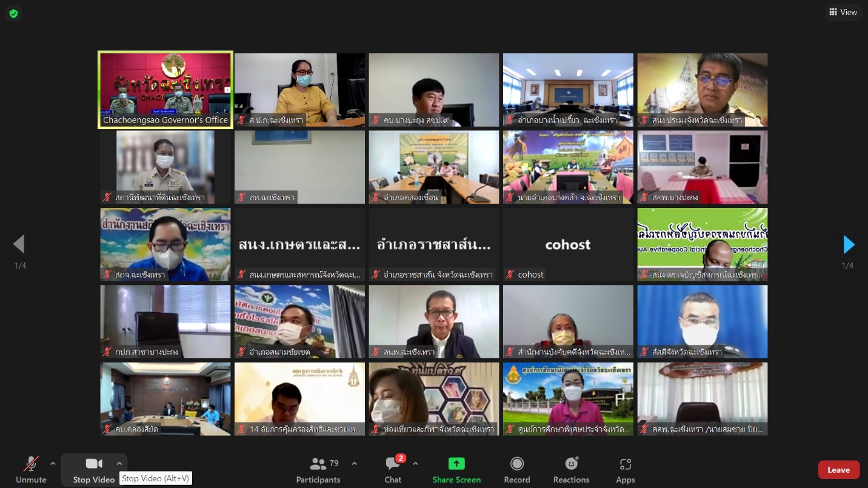Go to the next gallery page
Image resolution: width=868 pixels, height=488 pixels.
point(849,244)
